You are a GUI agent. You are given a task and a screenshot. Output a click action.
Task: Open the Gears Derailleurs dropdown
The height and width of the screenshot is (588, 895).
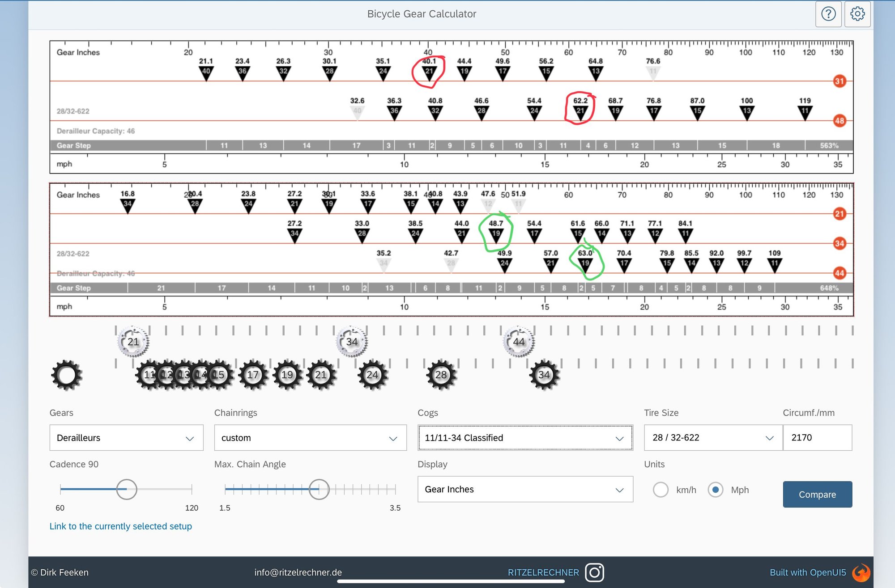click(126, 438)
